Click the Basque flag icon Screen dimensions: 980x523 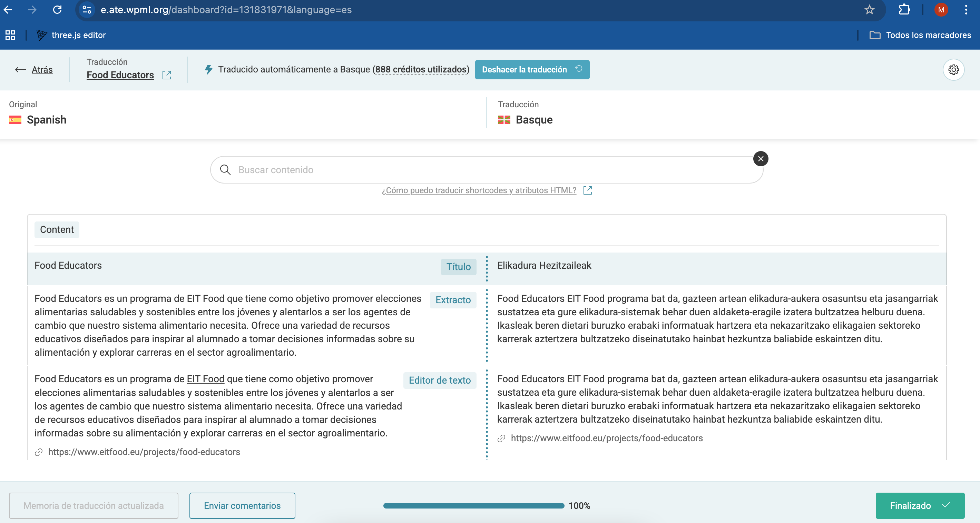pyautogui.click(x=504, y=120)
